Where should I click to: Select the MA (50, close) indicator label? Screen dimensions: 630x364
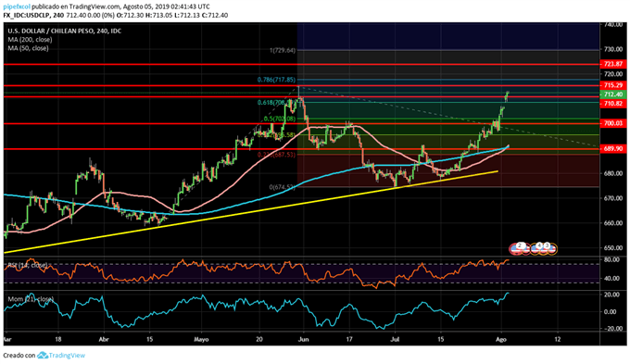(28, 48)
